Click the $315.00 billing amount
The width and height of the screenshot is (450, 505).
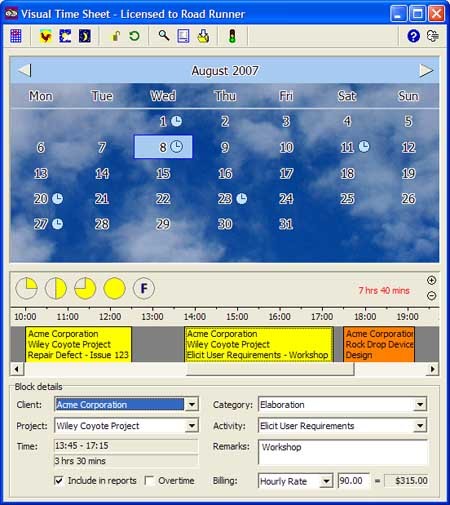coord(406,481)
